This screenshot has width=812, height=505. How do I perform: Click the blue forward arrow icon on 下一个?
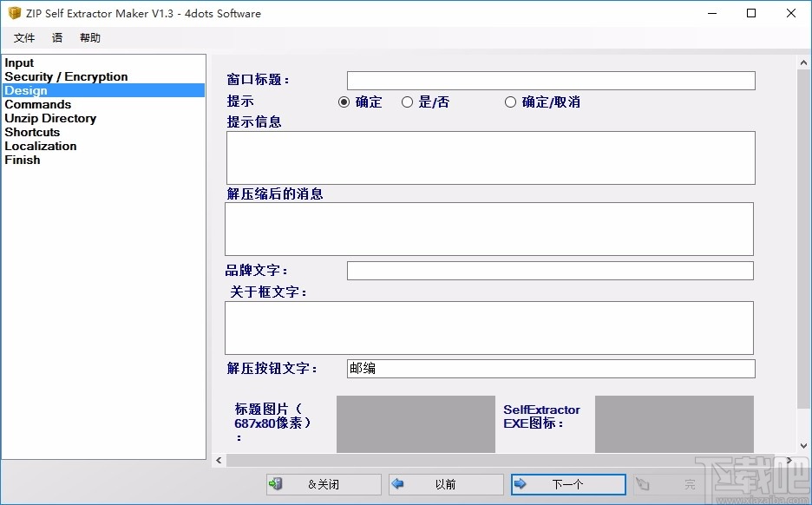521,484
